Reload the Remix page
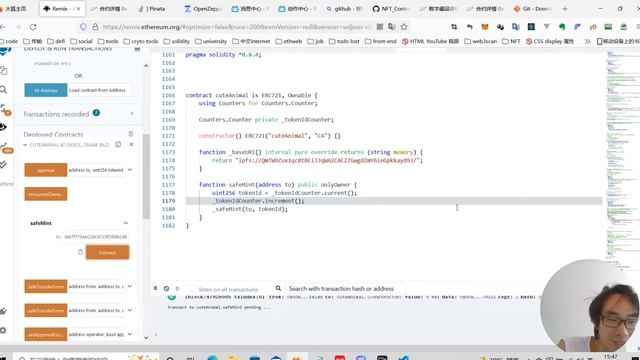The width and height of the screenshot is (640, 360). coord(33,27)
